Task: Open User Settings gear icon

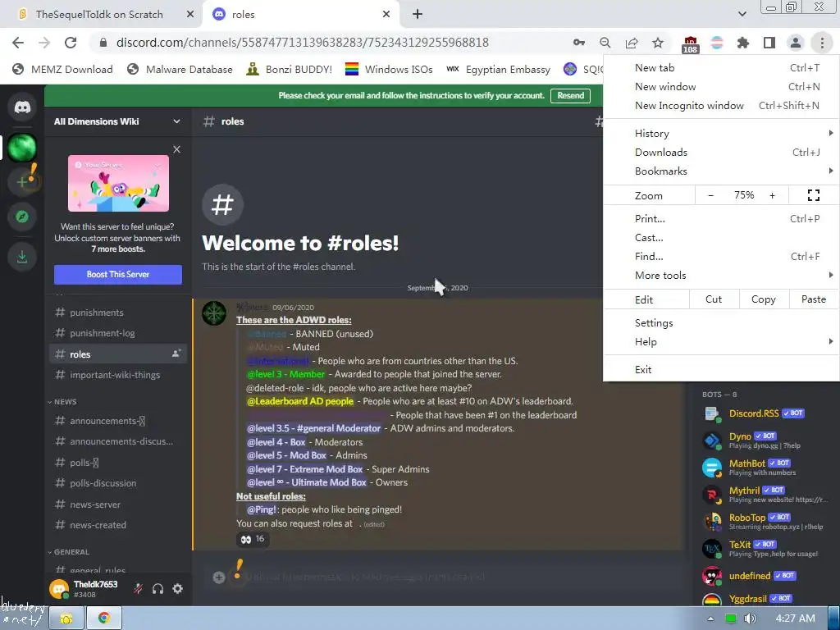Action: [178, 589]
